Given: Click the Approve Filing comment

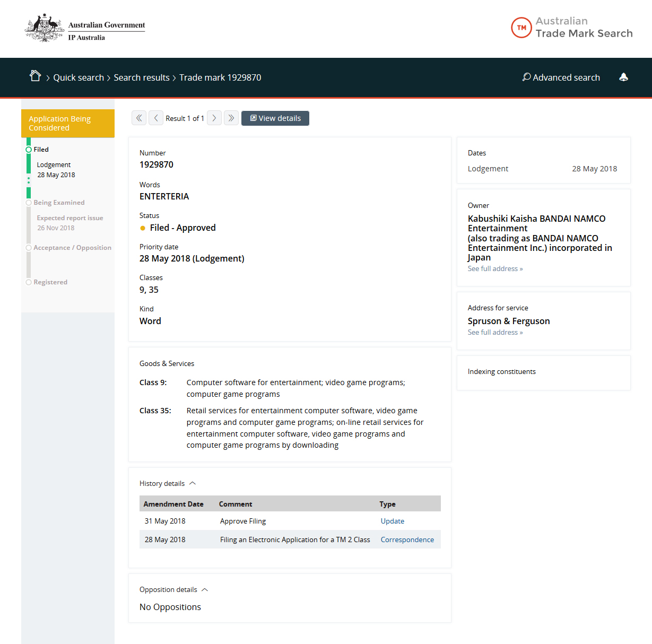Looking at the screenshot, I should point(243,521).
